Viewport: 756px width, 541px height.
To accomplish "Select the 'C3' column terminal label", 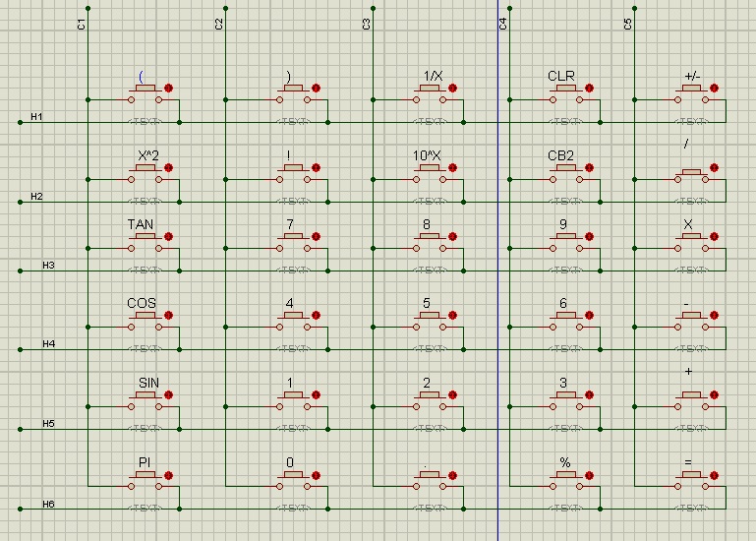I will click(x=366, y=25).
